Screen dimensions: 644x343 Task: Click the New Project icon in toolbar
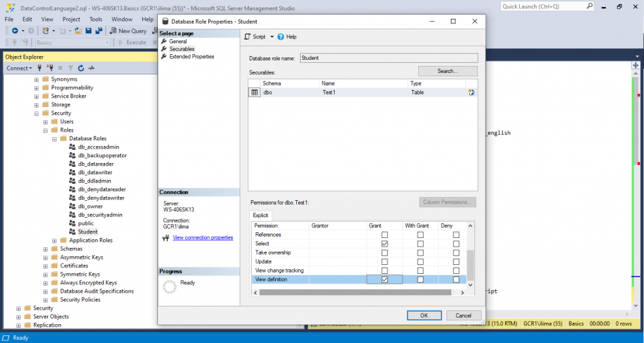coord(45,31)
